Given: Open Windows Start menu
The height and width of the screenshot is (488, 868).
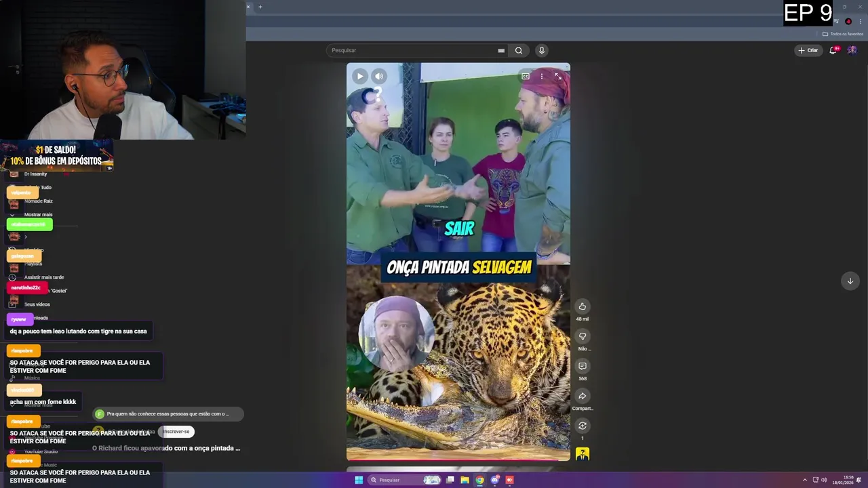Looking at the screenshot, I should pyautogui.click(x=359, y=480).
